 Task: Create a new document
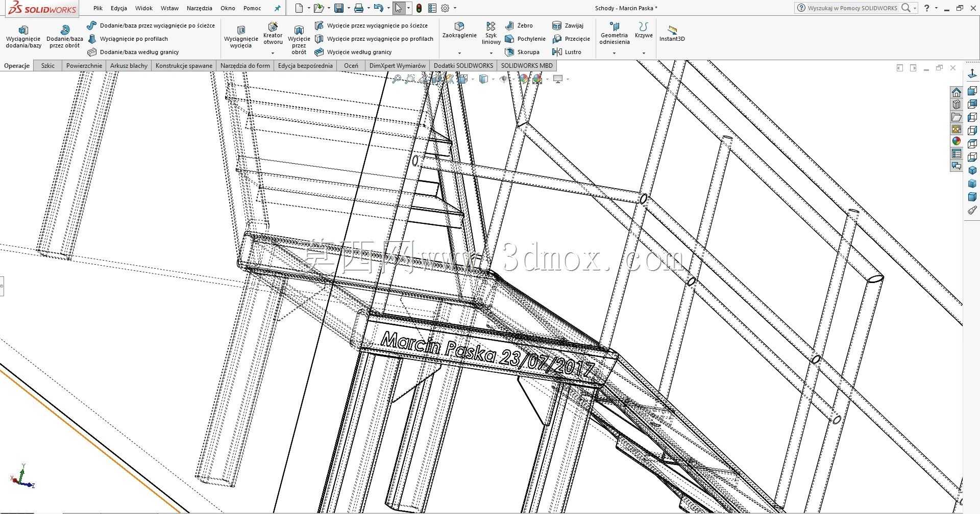coord(300,8)
